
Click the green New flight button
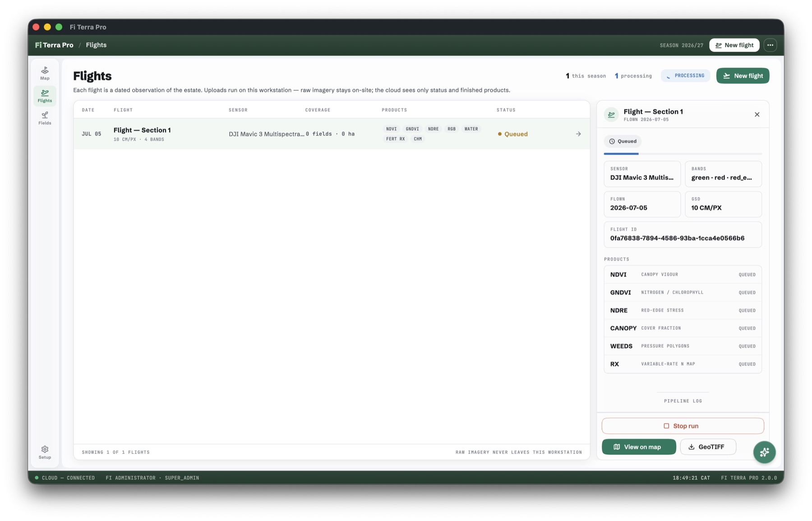(743, 76)
